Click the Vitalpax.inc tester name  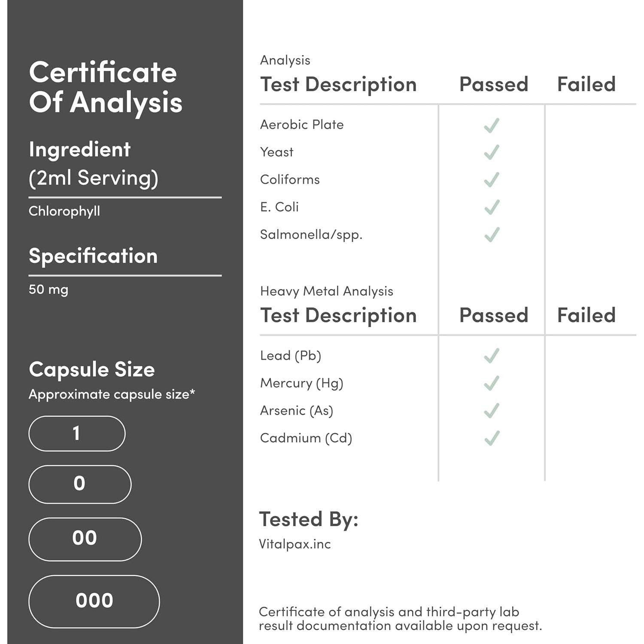(x=295, y=544)
